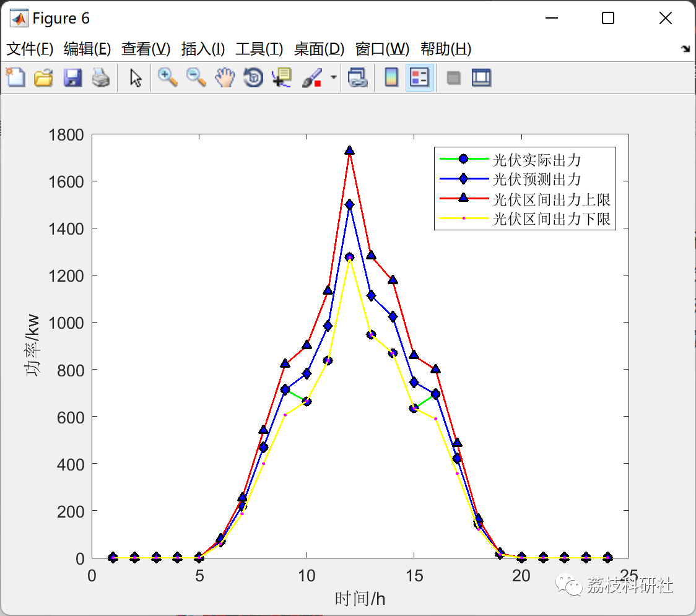Toggle the Insert Legend toolbar button
This screenshot has width=696, height=616.
coord(419,77)
